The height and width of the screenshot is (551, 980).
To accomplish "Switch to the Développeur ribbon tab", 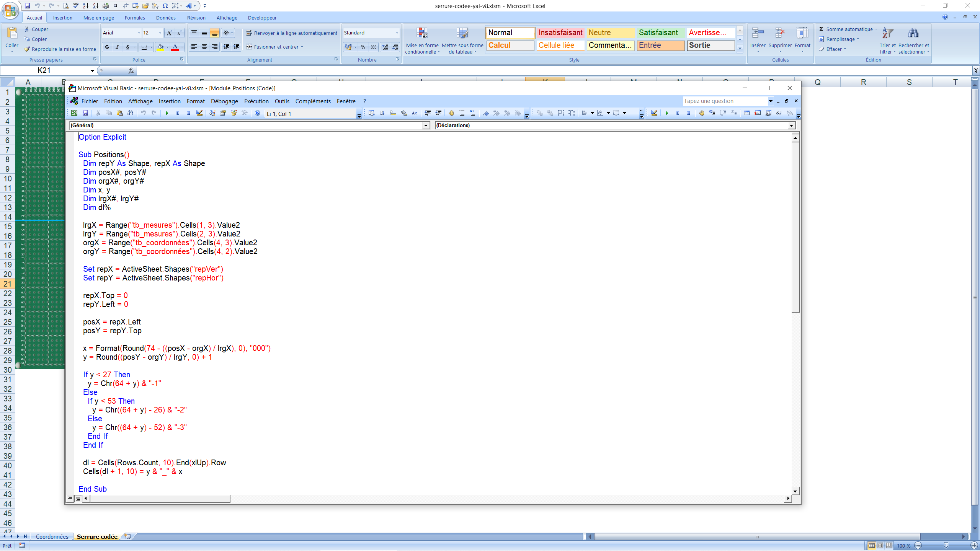I will [262, 18].
